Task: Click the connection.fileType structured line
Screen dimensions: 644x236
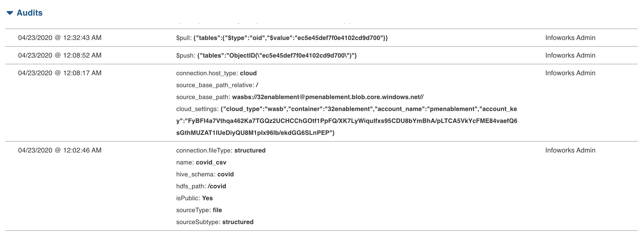Action: [x=221, y=151]
